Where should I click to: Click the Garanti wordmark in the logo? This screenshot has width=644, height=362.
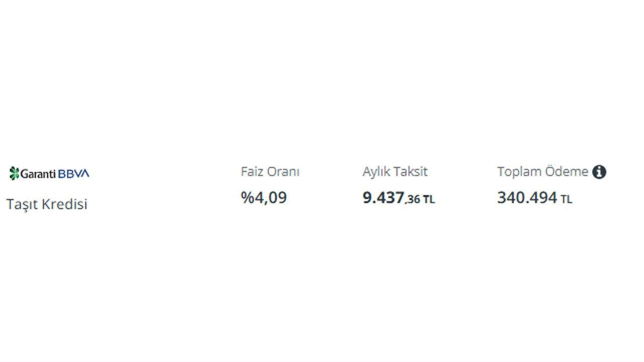click(x=39, y=173)
